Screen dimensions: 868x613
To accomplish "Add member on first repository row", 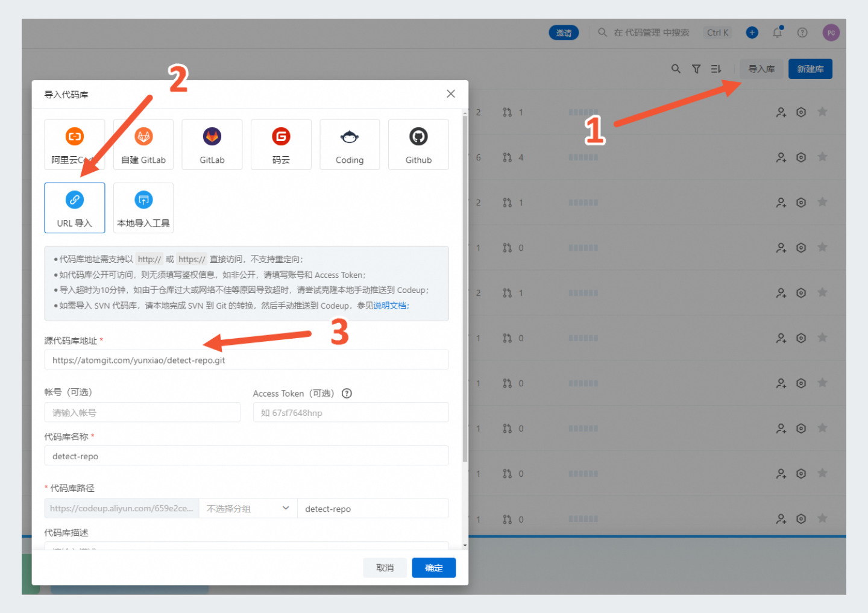I will point(781,112).
